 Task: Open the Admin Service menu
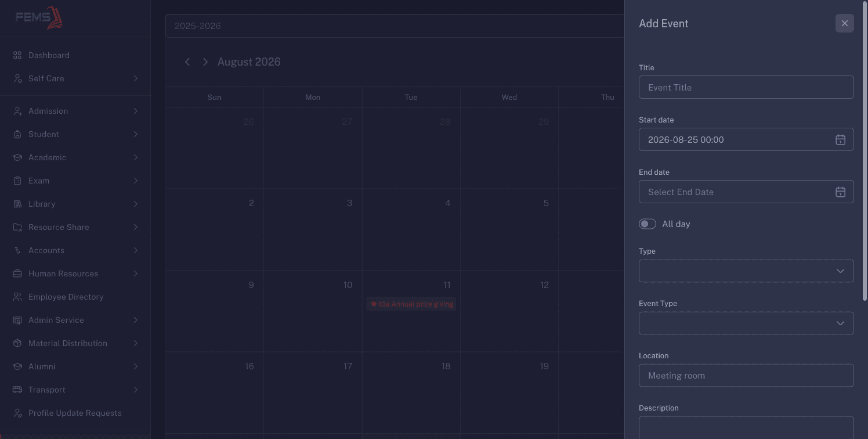pos(75,320)
